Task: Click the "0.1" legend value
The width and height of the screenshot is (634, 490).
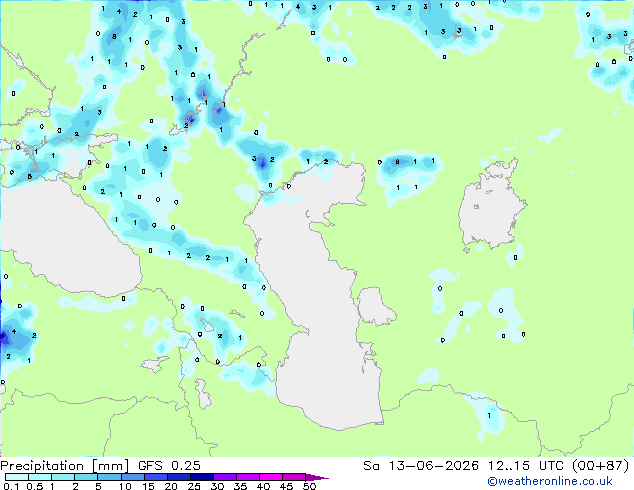Action: tap(11, 486)
